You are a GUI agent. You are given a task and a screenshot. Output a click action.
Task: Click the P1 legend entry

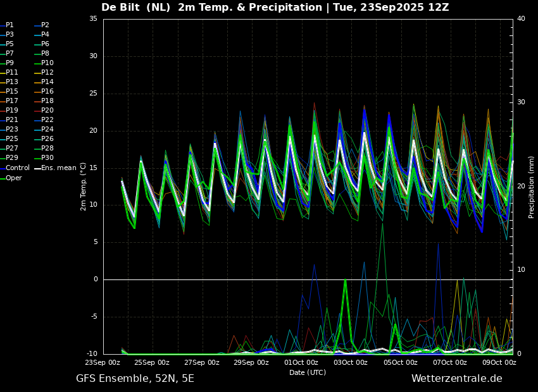pos(9,25)
